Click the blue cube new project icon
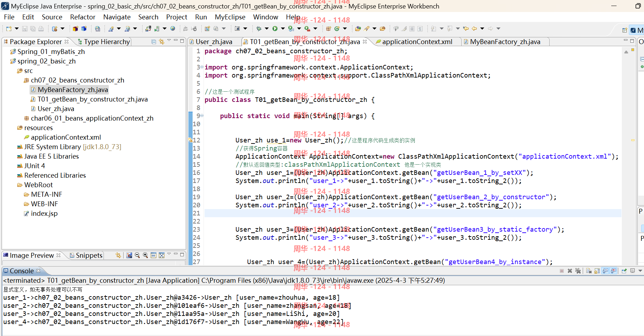Image resolution: width=644 pixels, height=336 pixels. coord(84,29)
